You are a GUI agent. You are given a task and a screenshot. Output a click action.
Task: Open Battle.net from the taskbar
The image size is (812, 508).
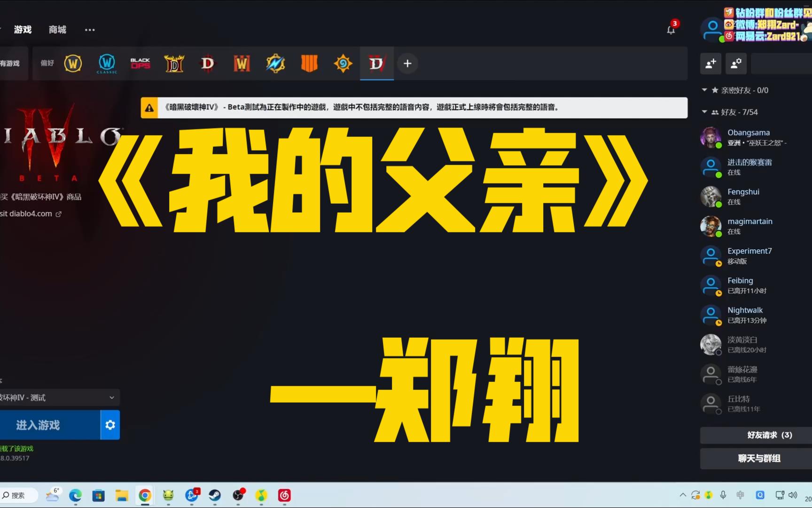[x=192, y=495]
